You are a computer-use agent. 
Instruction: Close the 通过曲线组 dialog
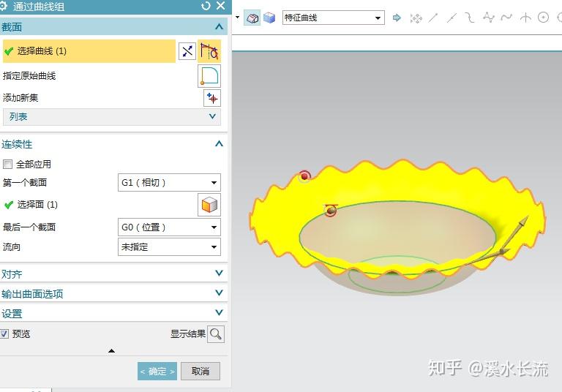(221, 6)
